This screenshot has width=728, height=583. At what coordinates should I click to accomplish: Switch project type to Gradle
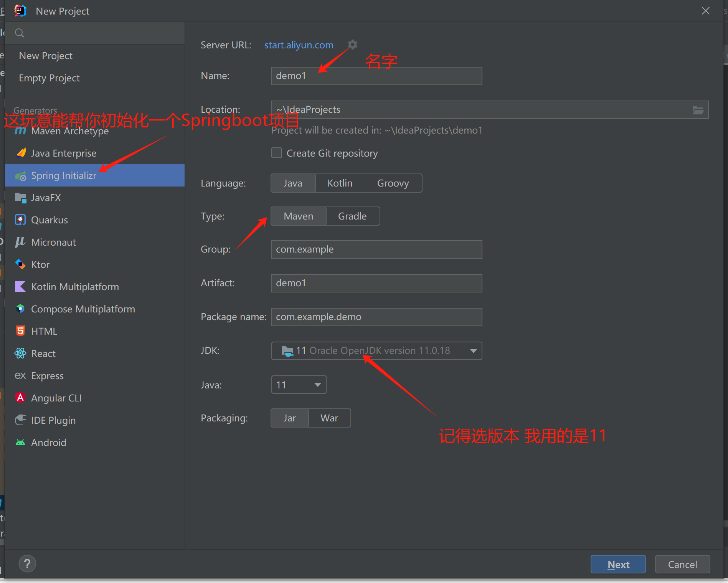352,216
